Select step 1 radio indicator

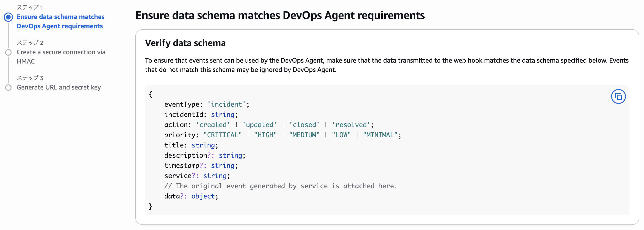[x=8, y=17]
